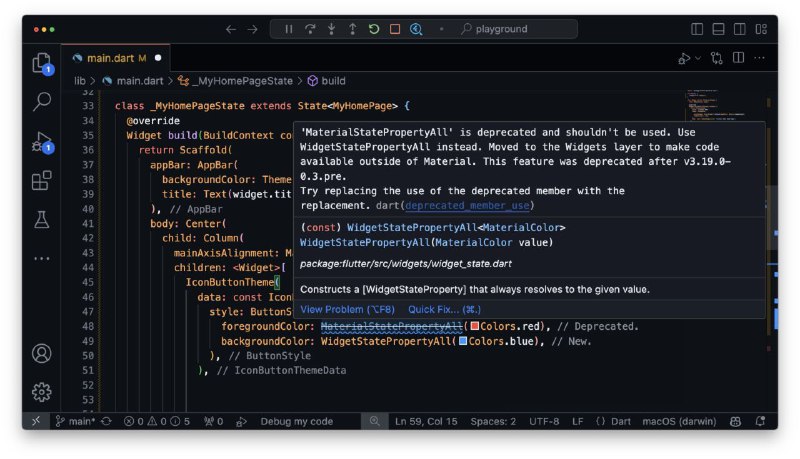
Task: Toggle the primary sidebar layout icon
Action: point(697,29)
